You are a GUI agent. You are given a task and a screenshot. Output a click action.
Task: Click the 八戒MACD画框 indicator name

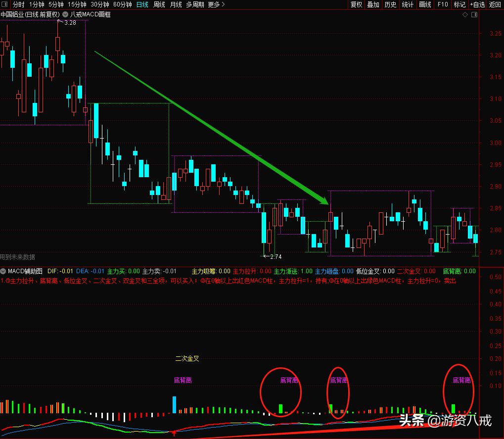click(x=91, y=14)
